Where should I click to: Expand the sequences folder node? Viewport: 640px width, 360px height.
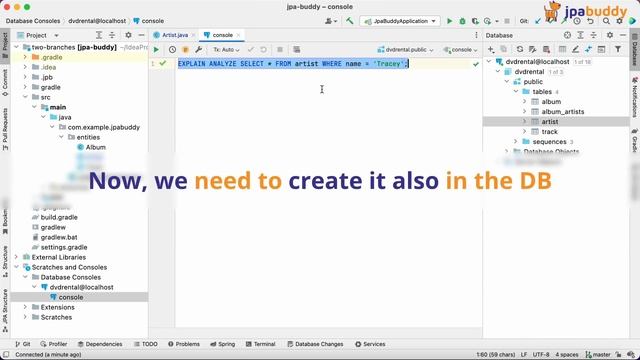516,142
